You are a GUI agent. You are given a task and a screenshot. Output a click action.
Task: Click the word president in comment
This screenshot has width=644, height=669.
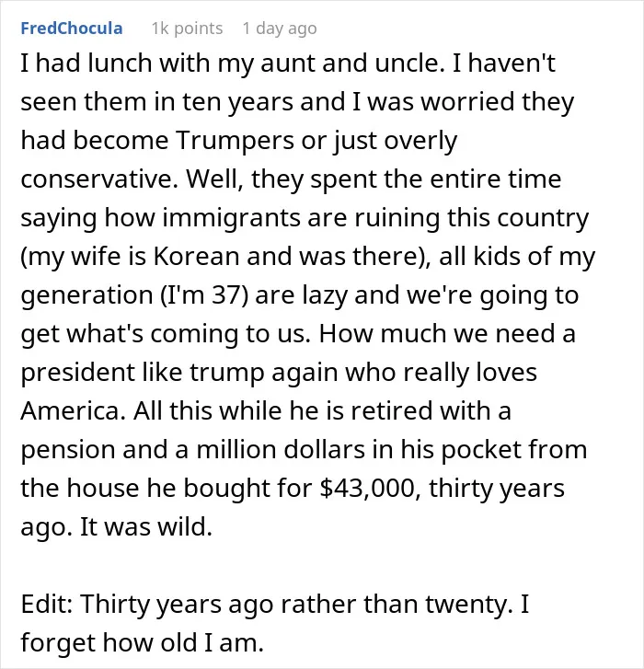pyautogui.click(x=77, y=372)
